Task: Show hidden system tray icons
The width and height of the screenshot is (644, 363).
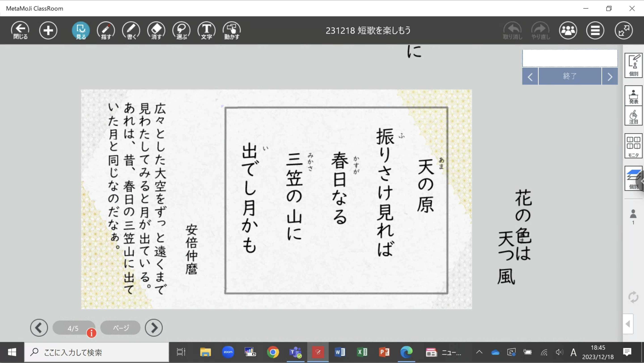Action: pos(479,352)
